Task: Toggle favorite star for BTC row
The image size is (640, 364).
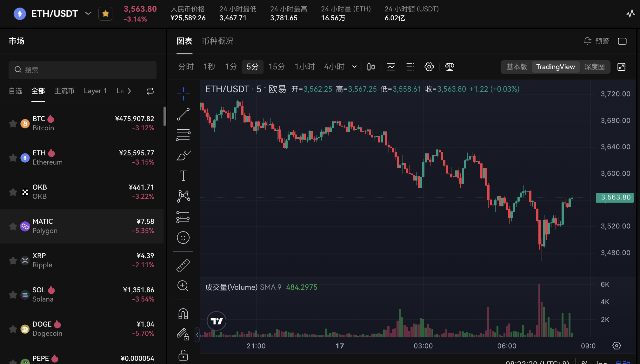Action: 13,123
